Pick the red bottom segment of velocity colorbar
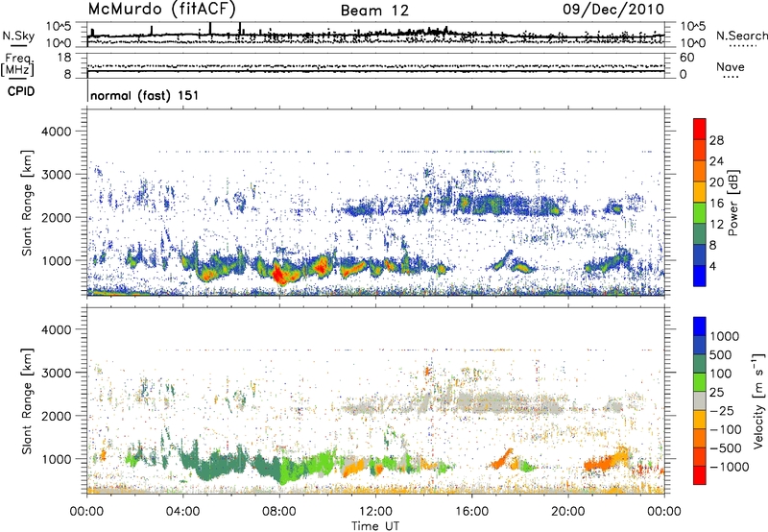The width and height of the screenshot is (768, 532). [x=700, y=475]
